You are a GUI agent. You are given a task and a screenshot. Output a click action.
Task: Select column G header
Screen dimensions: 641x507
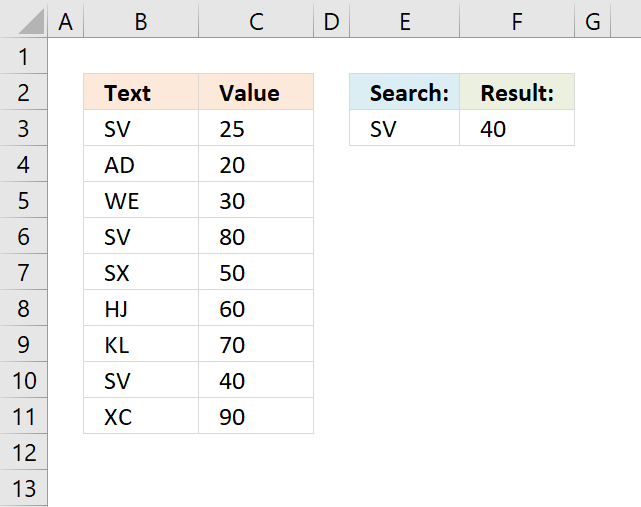point(593,21)
